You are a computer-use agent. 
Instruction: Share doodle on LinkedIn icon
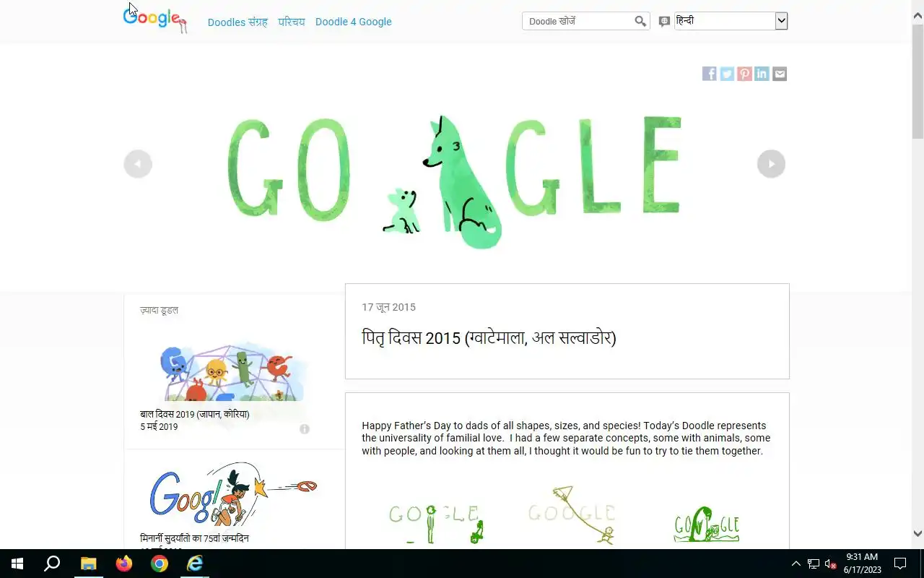click(762, 74)
